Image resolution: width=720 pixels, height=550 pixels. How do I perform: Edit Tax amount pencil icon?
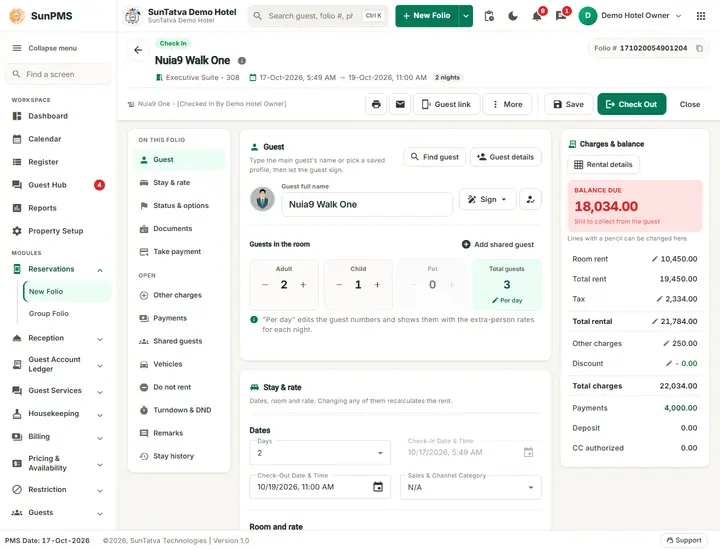coord(659,299)
